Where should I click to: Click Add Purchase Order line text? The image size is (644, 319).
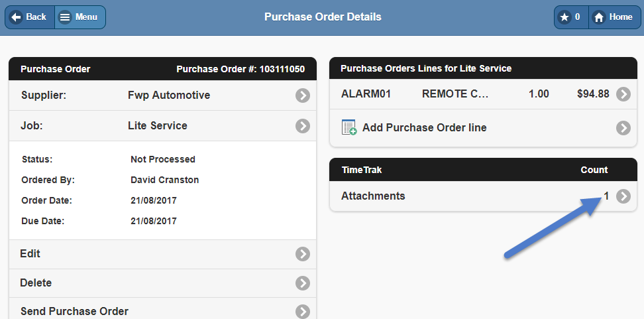(x=424, y=127)
